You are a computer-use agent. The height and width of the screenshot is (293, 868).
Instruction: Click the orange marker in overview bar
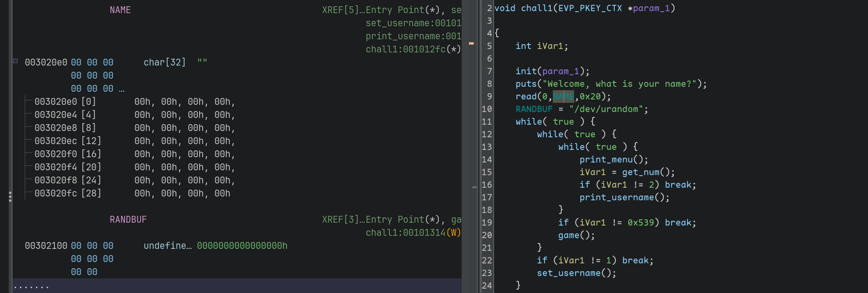pyautogui.click(x=471, y=43)
